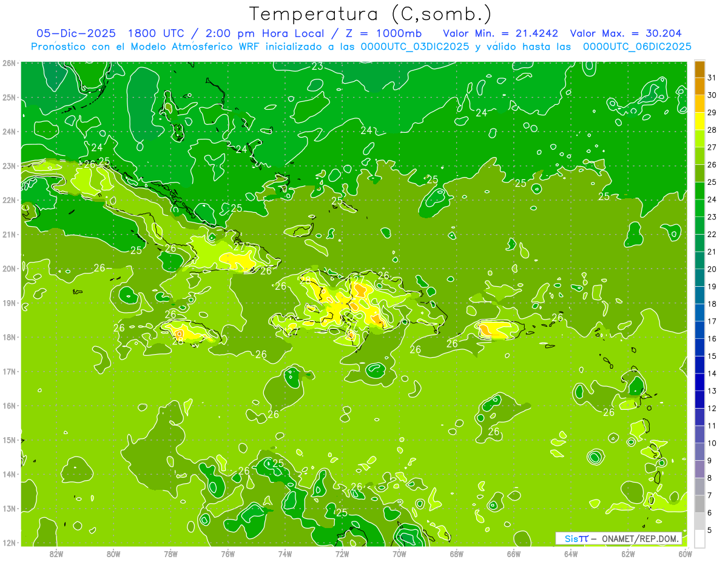The width and height of the screenshot is (728, 562).
Task: Click the '16N' latitude axis label
Action: tap(9, 405)
